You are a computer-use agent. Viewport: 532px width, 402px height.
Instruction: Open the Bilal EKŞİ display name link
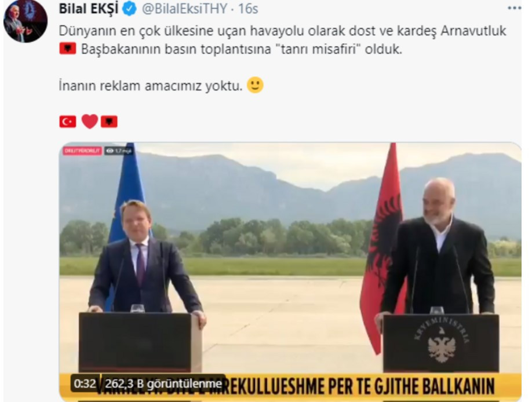click(89, 9)
